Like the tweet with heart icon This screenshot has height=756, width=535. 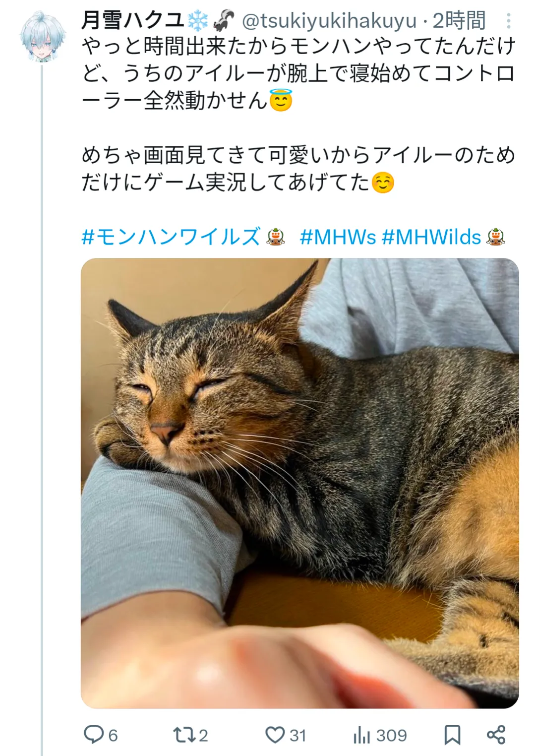tap(275, 735)
